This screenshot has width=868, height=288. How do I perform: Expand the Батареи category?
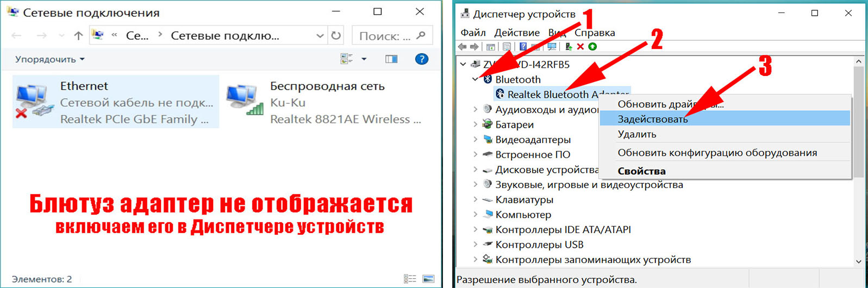[x=476, y=124]
